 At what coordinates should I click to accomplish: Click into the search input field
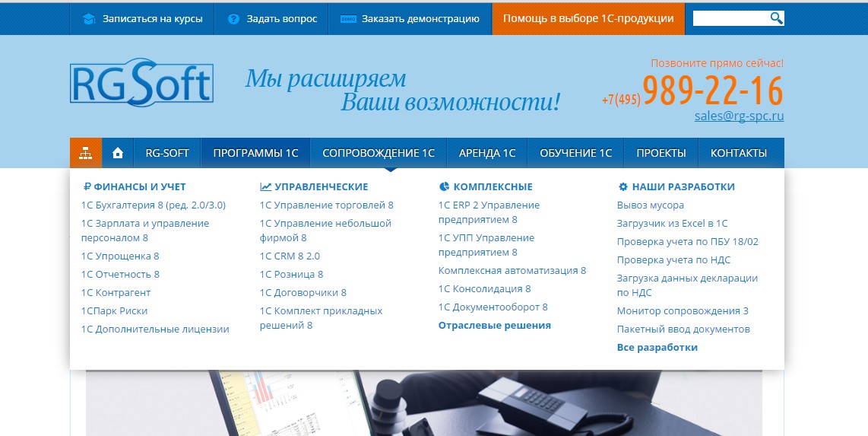[x=730, y=18]
